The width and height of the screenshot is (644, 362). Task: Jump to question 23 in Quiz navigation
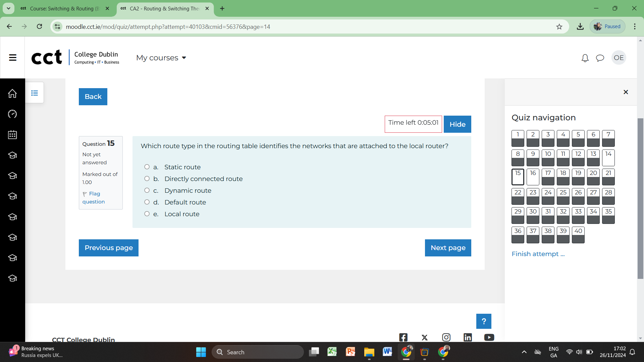[533, 196]
